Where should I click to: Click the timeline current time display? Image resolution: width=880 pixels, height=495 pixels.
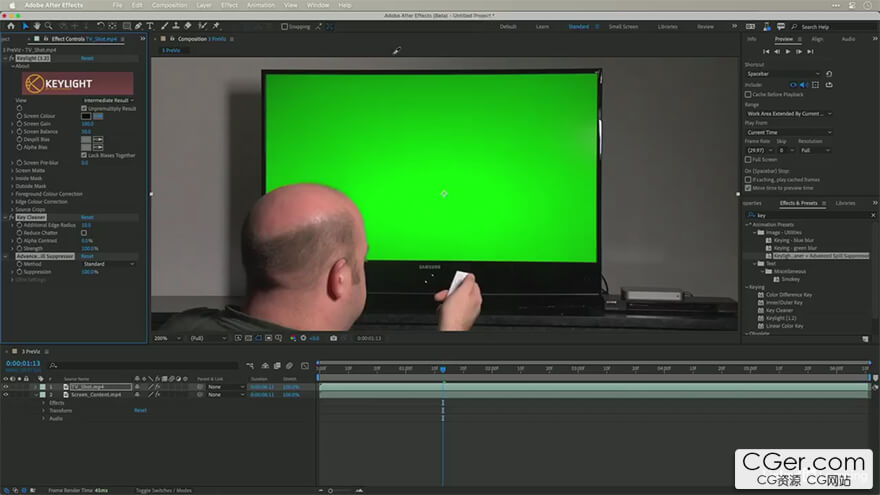[22, 364]
